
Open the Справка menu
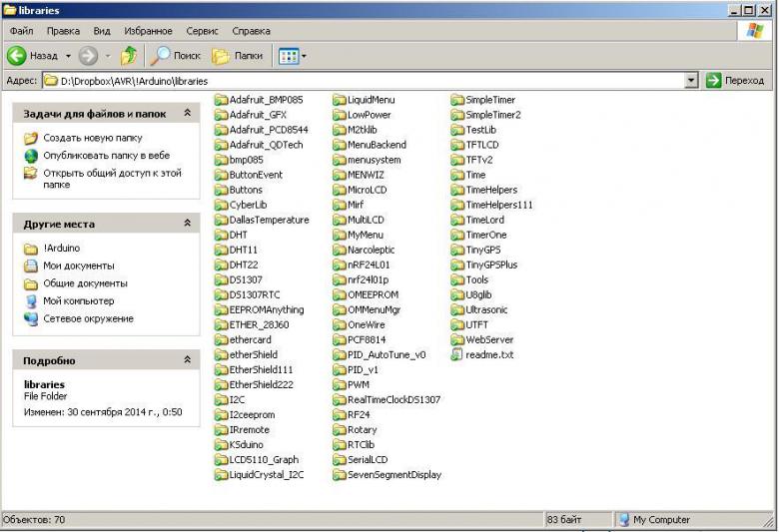tap(251, 31)
